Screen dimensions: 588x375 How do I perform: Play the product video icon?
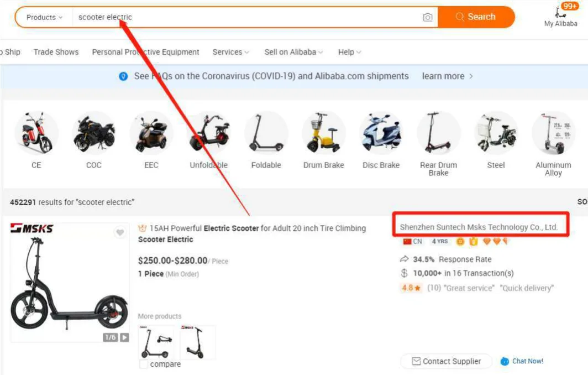tap(124, 337)
